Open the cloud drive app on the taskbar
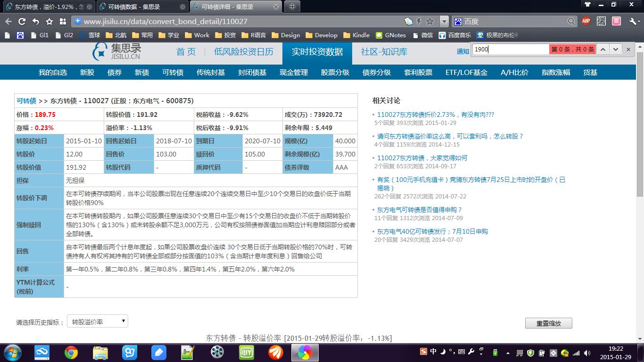This screenshot has width=644, height=362. [42, 353]
